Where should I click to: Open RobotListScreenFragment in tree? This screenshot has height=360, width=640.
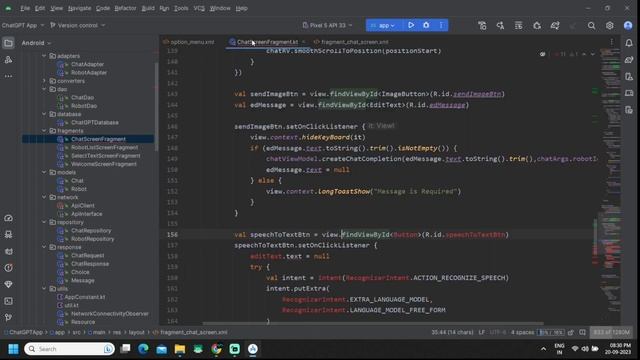pos(104,147)
